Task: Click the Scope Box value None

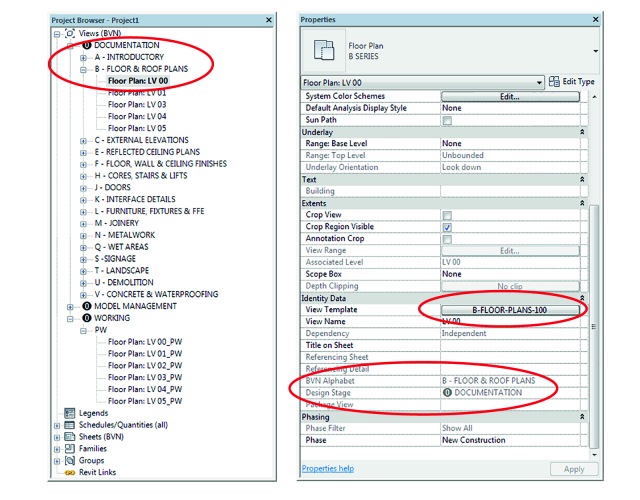Action: coord(510,274)
